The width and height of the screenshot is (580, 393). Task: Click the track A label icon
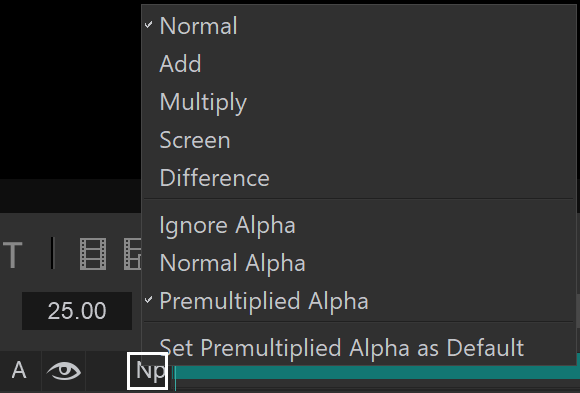click(19, 370)
